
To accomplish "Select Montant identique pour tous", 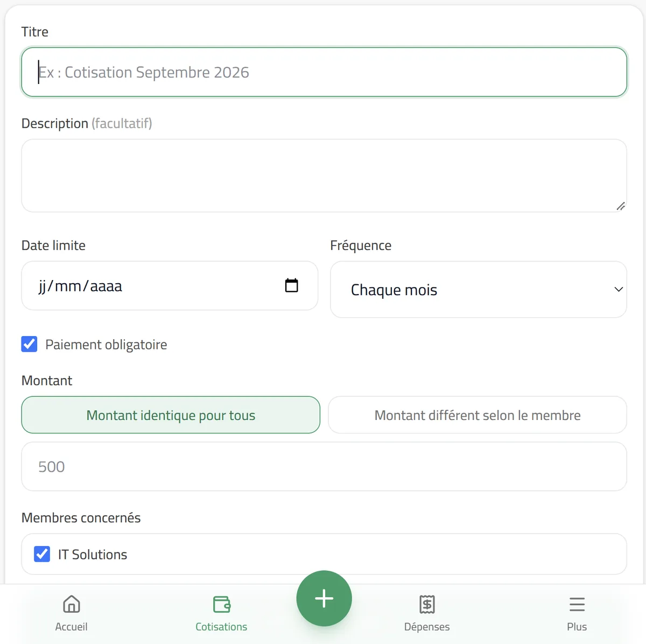I will click(171, 415).
